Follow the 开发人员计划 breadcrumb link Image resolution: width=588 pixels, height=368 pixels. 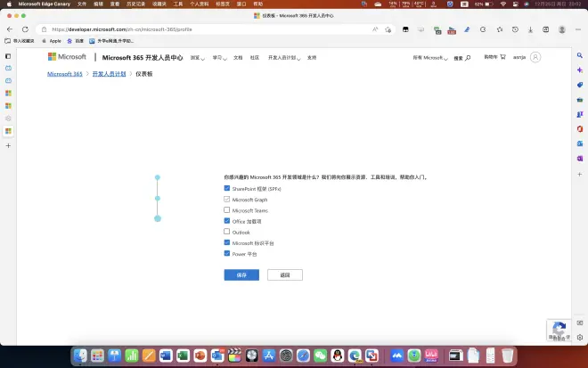pos(109,74)
